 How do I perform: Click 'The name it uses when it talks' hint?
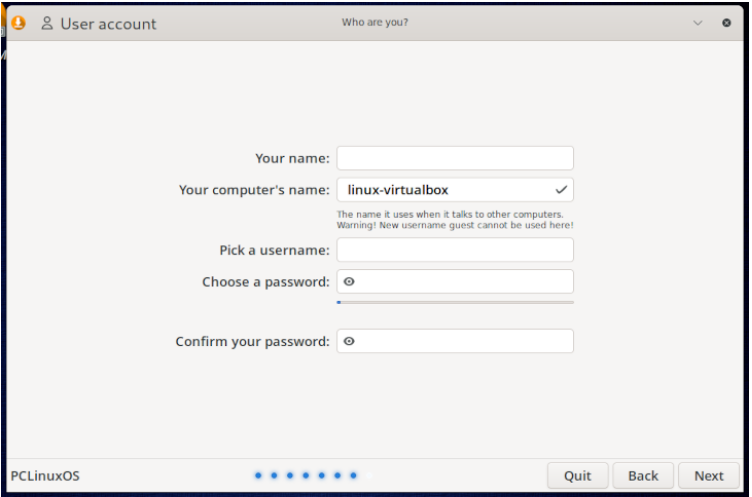[450, 214]
